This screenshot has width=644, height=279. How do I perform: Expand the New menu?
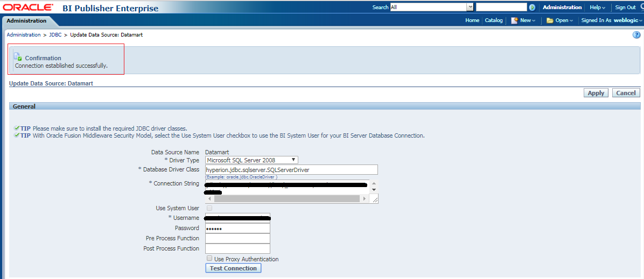(527, 20)
